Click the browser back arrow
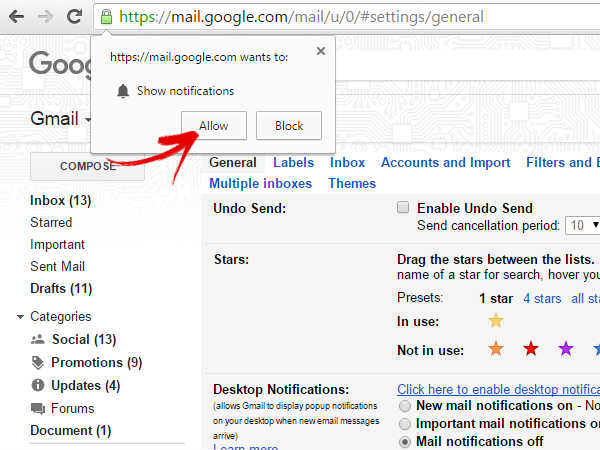 pos(16,17)
